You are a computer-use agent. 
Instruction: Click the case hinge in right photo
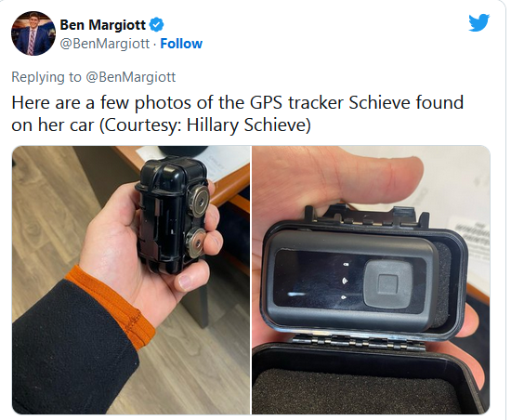coord(360,341)
